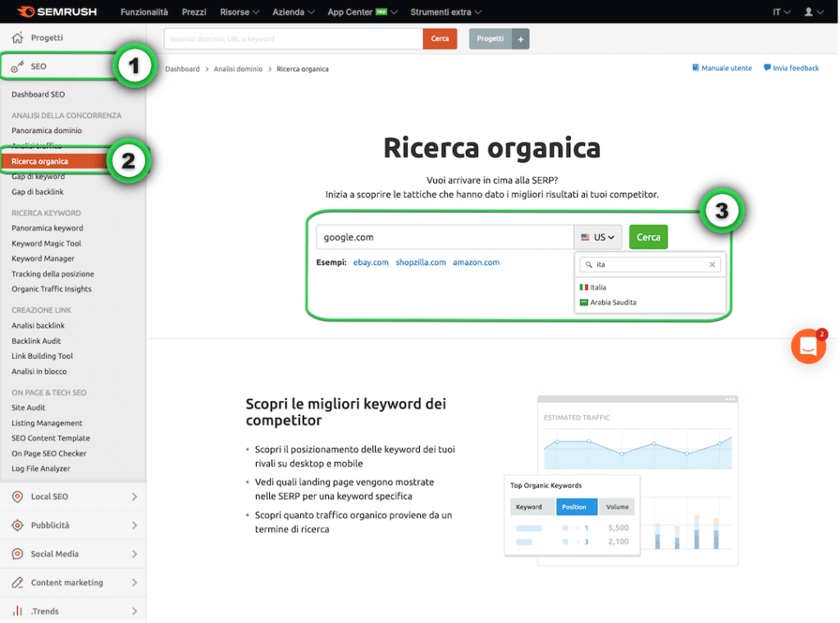
Task: Click the domain input containing google.com
Action: 445,237
